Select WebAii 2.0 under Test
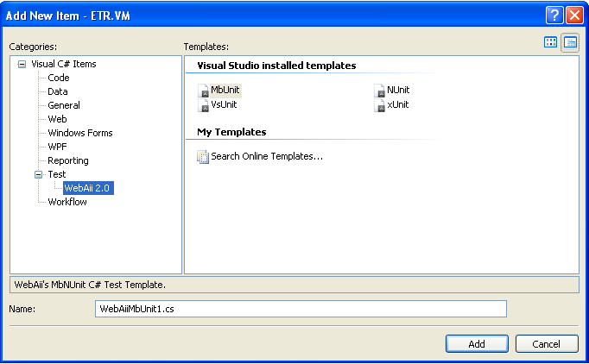The width and height of the screenshot is (589, 364). coord(88,188)
